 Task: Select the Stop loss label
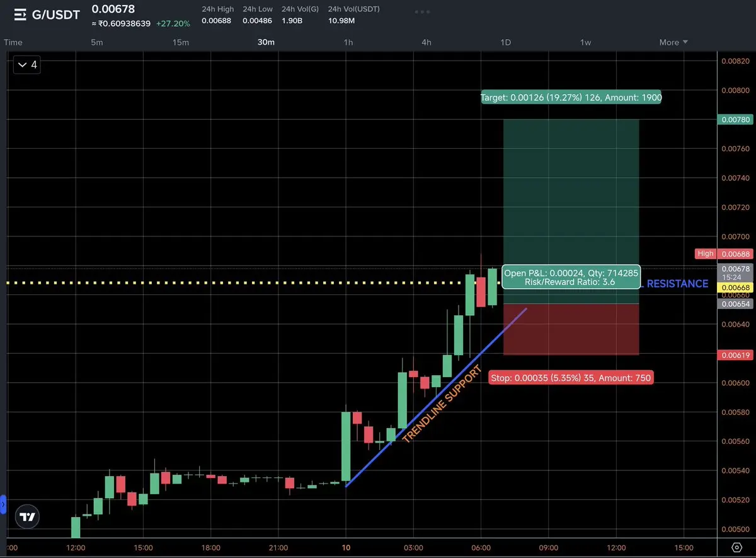tap(571, 378)
